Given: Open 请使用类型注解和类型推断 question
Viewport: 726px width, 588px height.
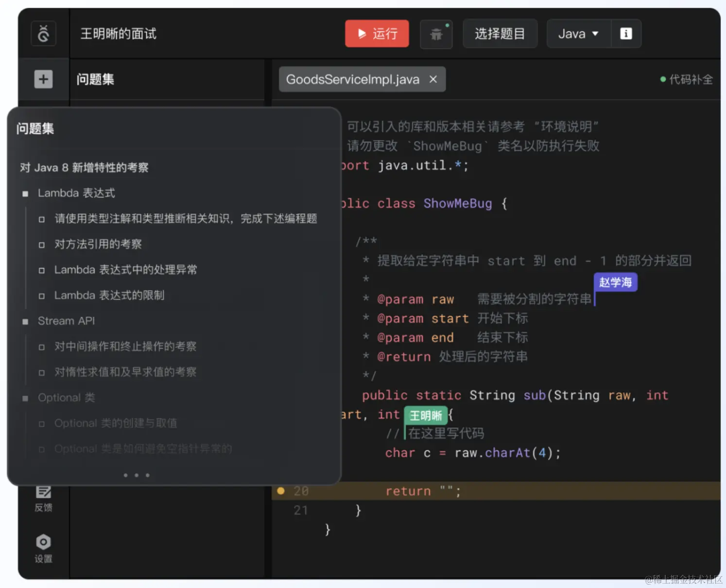Looking at the screenshot, I should 186,219.
